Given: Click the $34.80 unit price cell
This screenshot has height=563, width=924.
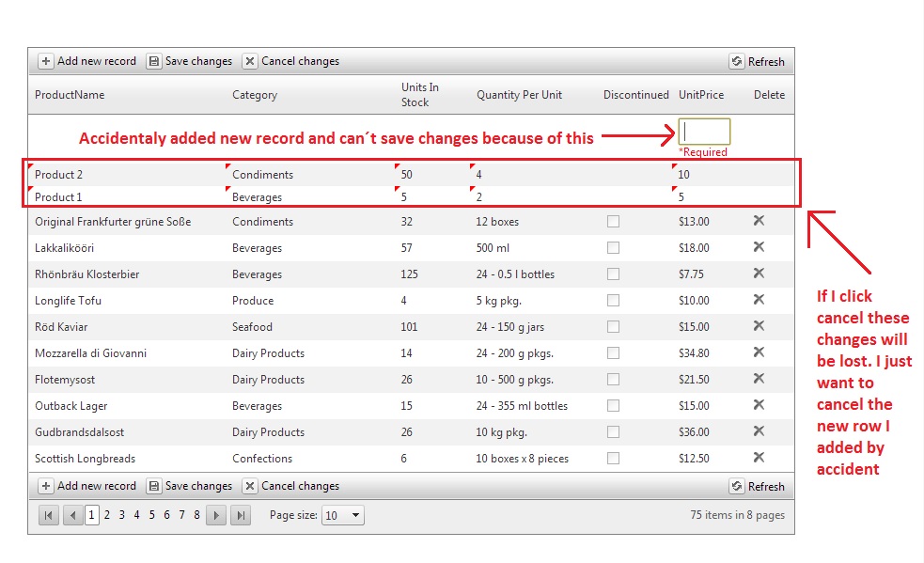Looking at the screenshot, I should [694, 353].
